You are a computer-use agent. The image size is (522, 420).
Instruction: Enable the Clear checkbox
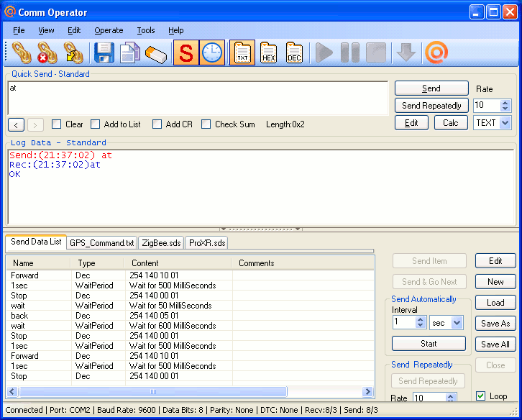(57, 124)
